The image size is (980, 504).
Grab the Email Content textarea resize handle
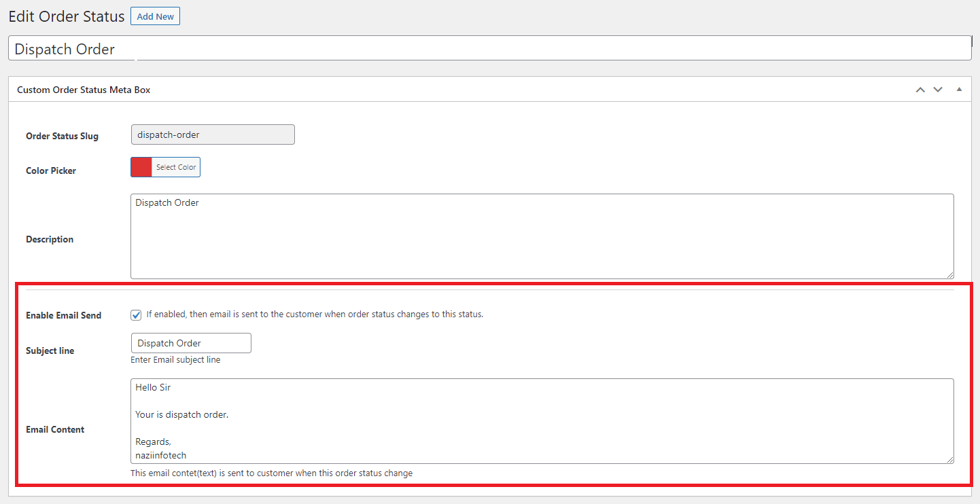(949, 459)
